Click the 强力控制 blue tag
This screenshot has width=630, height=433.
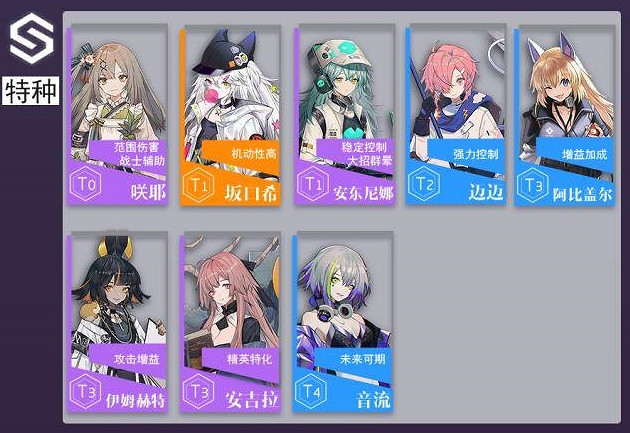pos(476,154)
